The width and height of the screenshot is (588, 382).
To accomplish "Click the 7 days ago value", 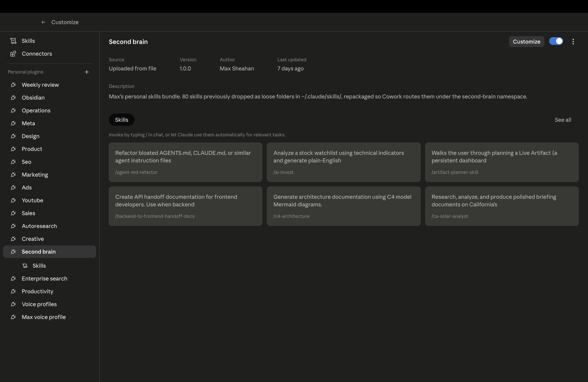I will [290, 68].
